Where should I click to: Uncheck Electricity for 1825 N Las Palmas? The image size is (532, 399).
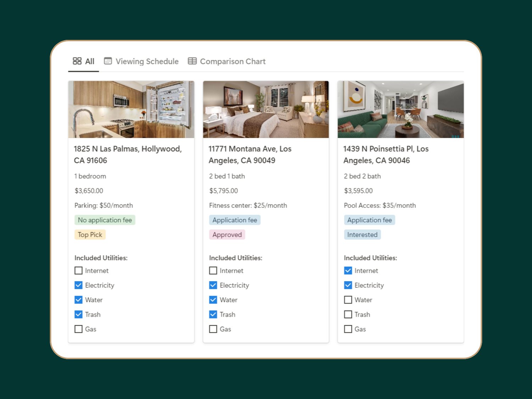pyautogui.click(x=78, y=285)
